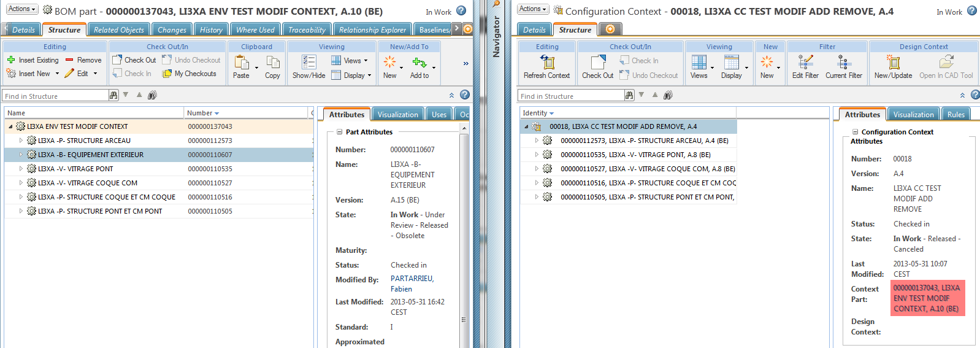Click the Edit Filter tool
The height and width of the screenshot is (348, 980).
pos(805,67)
